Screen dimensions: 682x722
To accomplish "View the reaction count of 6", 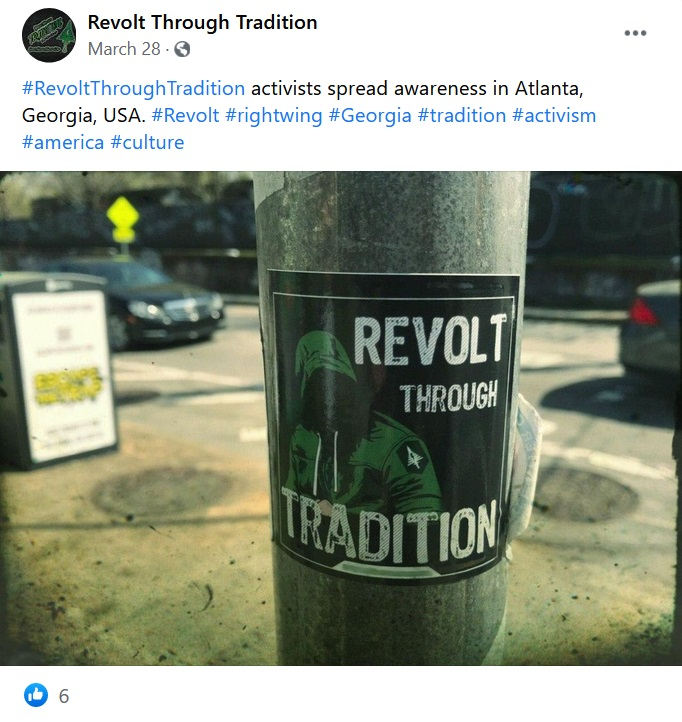I will (x=64, y=696).
